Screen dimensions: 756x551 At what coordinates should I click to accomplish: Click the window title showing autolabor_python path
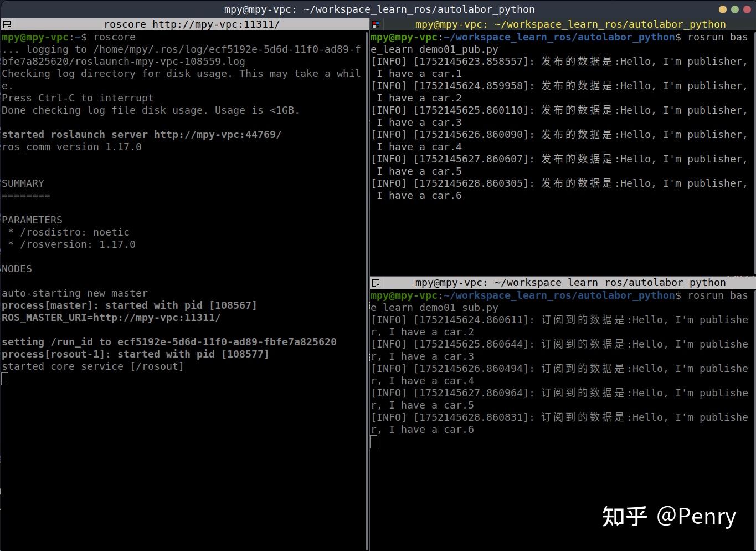coord(378,9)
